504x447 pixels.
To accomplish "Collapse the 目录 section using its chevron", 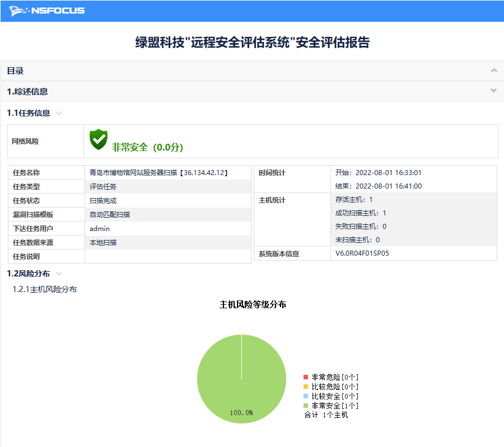I will 493,70.
